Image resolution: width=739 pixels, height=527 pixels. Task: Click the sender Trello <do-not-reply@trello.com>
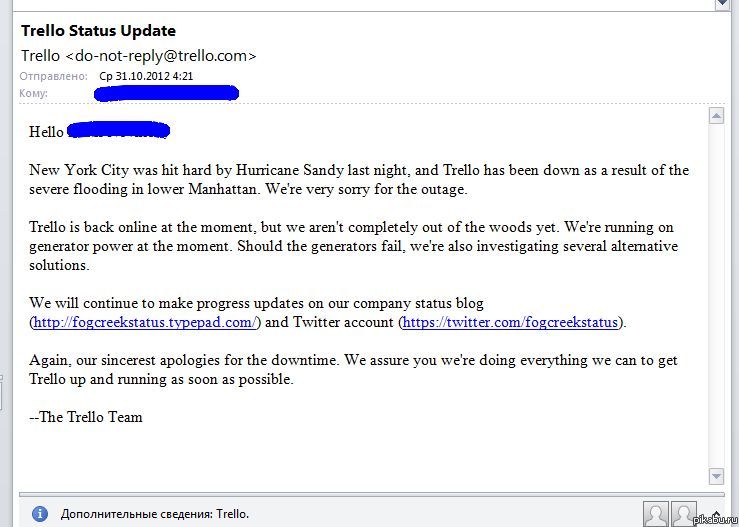coord(139,56)
